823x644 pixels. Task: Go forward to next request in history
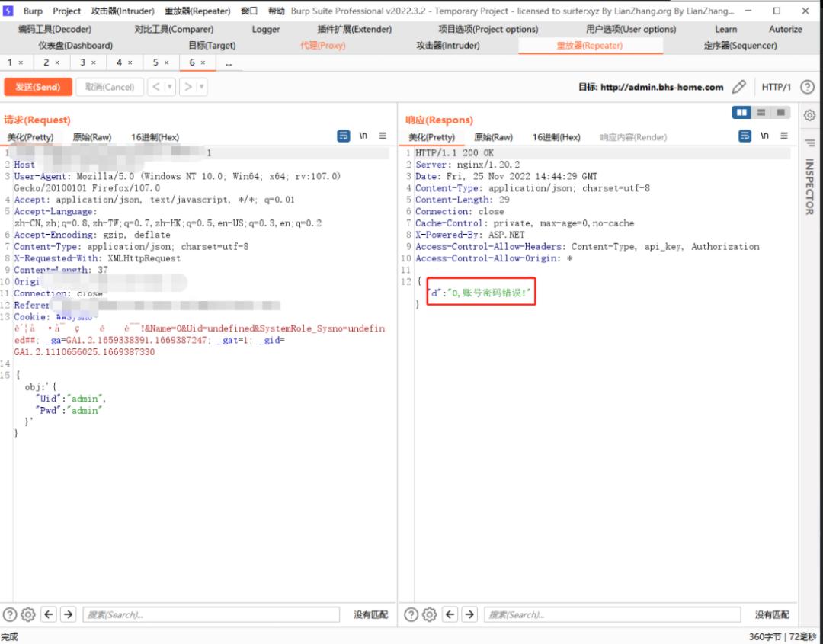[x=188, y=87]
